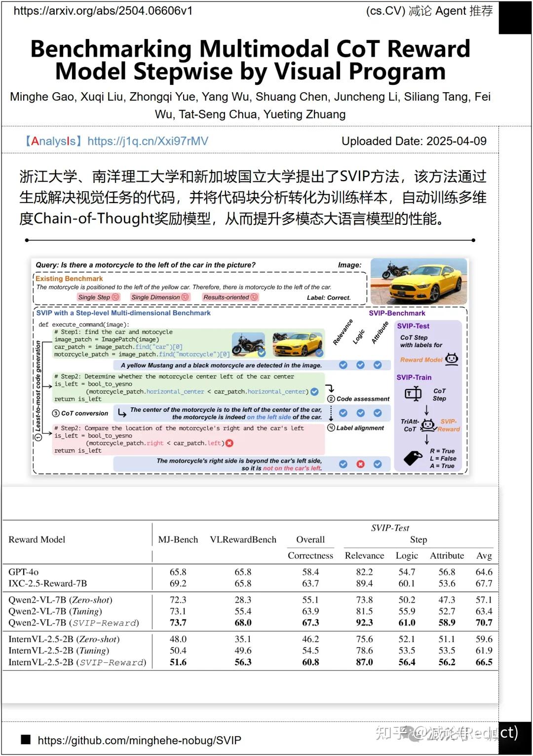The height and width of the screenshot is (756, 533).
Task: Click the small yellow car patch thumbnail in Step1
Action: click(x=298, y=344)
